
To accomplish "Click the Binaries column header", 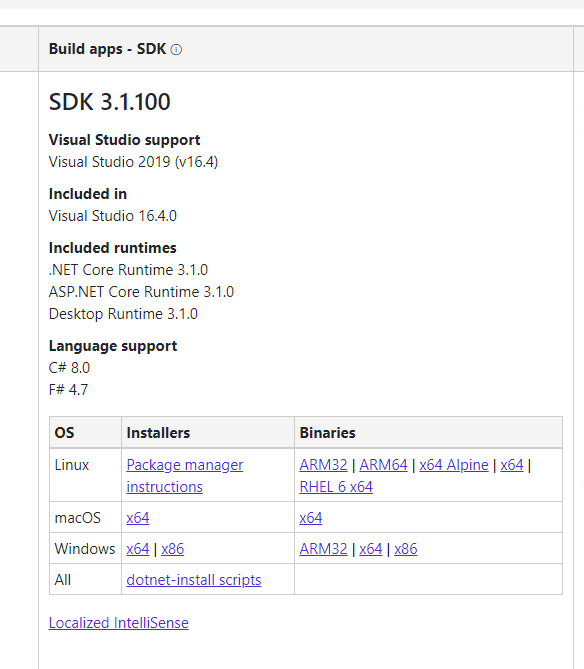I will pyautogui.click(x=327, y=433).
